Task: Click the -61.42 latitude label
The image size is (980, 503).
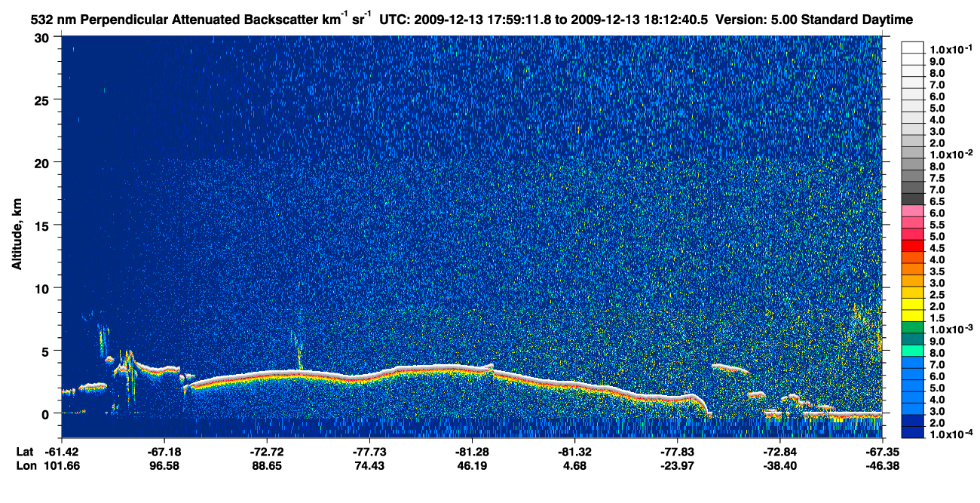Action: coord(62,451)
